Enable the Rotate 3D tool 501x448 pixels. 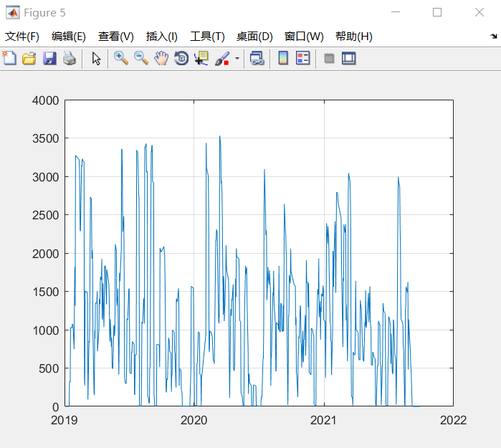pos(181,59)
